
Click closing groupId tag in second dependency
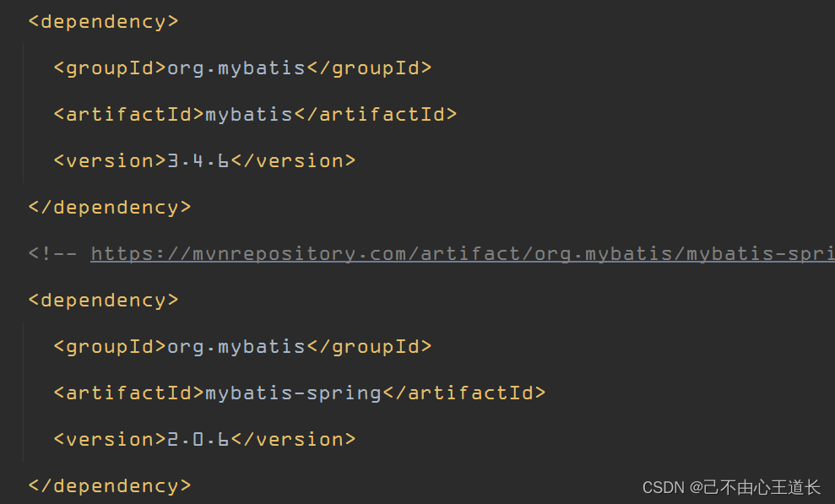[x=369, y=347]
